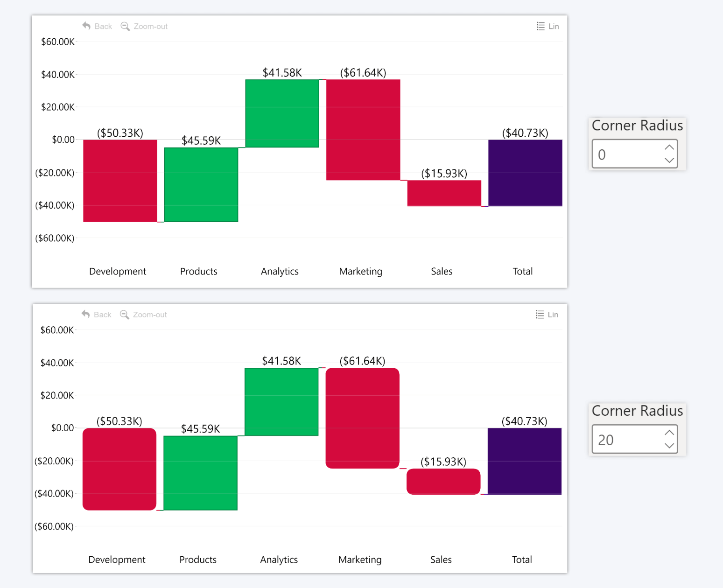This screenshot has height=588, width=723.
Task: Click the Back label on the bottom chart
Action: click(x=102, y=315)
